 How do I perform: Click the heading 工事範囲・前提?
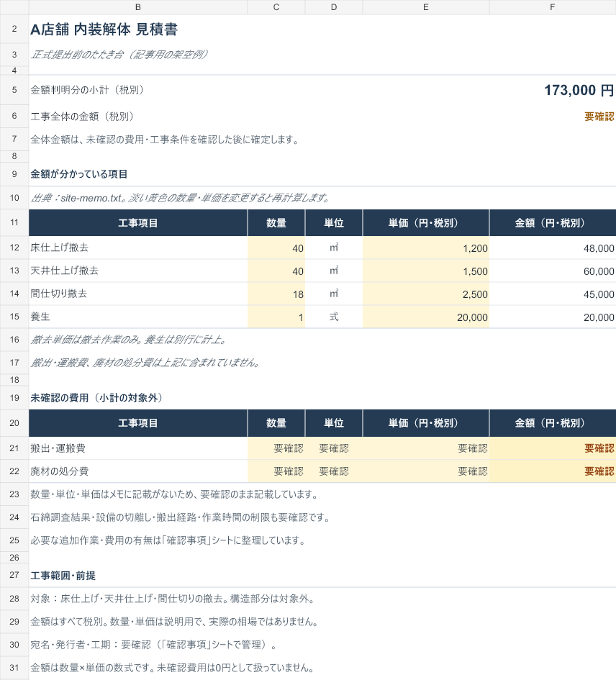63,576
